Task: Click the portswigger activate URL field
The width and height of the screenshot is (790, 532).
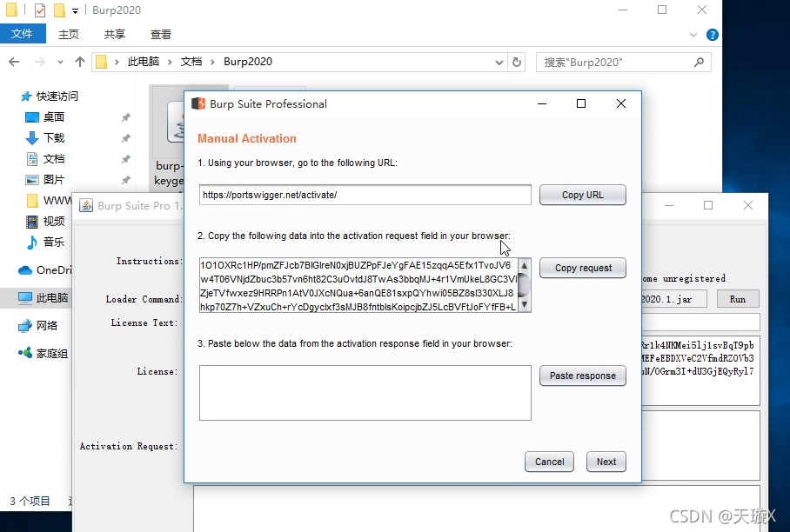Action: tap(365, 195)
